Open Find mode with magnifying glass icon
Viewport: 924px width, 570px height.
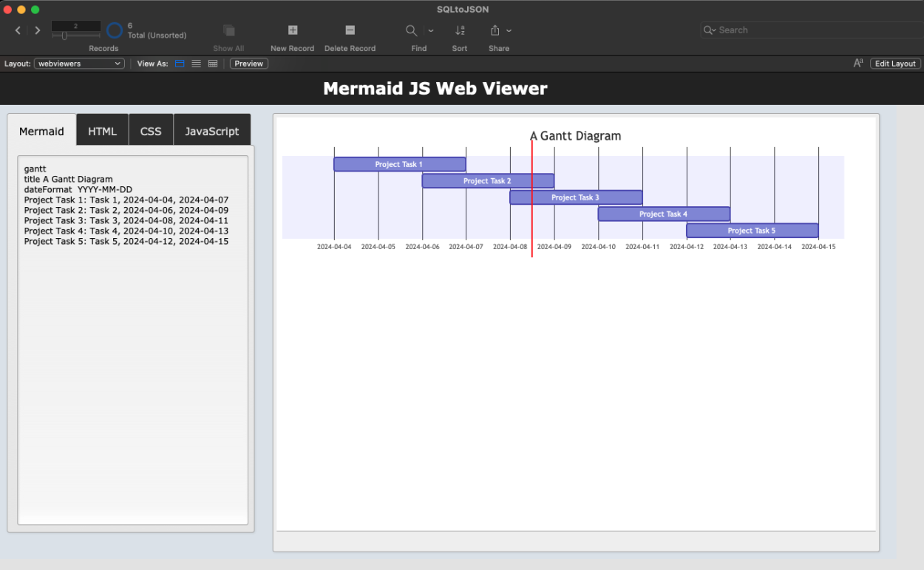pyautogui.click(x=411, y=31)
